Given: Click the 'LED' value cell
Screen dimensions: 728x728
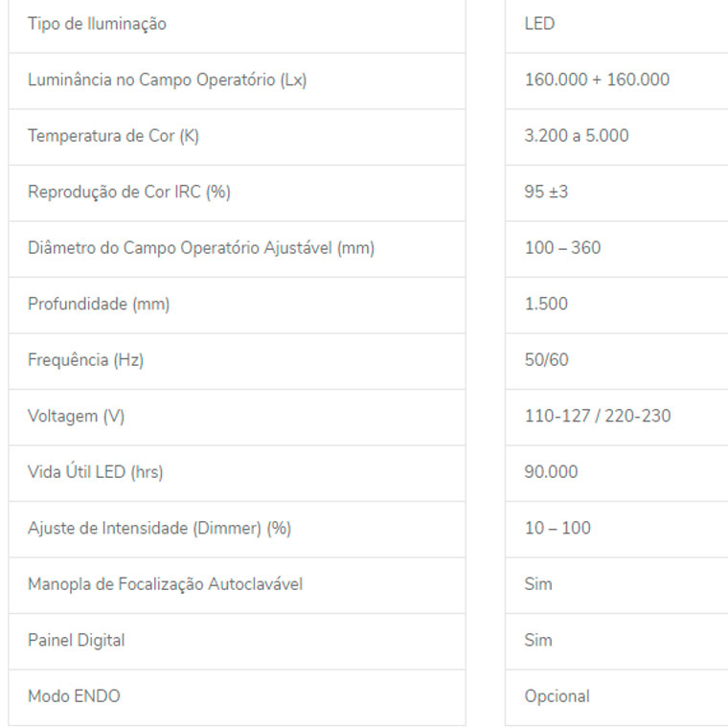Looking at the screenshot, I should pos(617,25).
